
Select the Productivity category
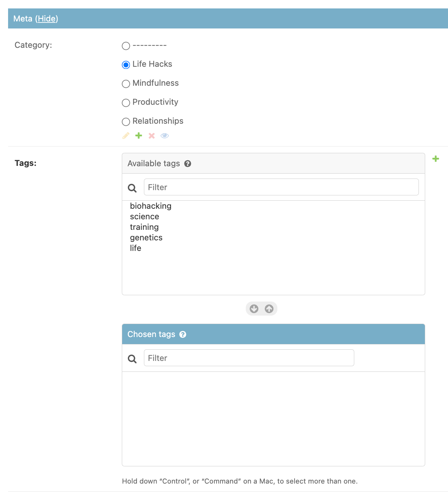(126, 103)
